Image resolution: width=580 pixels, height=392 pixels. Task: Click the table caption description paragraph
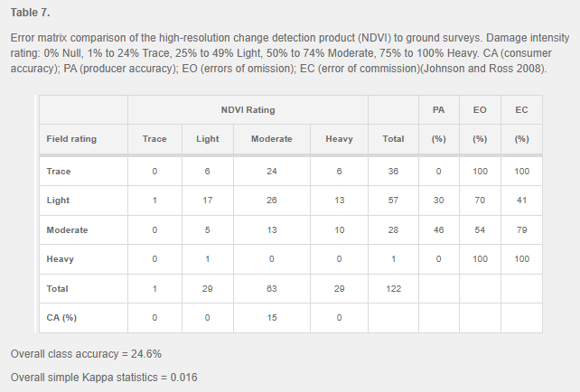(289, 53)
